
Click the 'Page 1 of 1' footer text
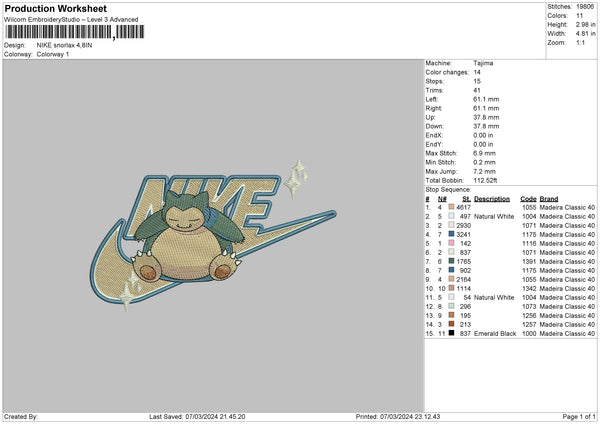pos(579,416)
